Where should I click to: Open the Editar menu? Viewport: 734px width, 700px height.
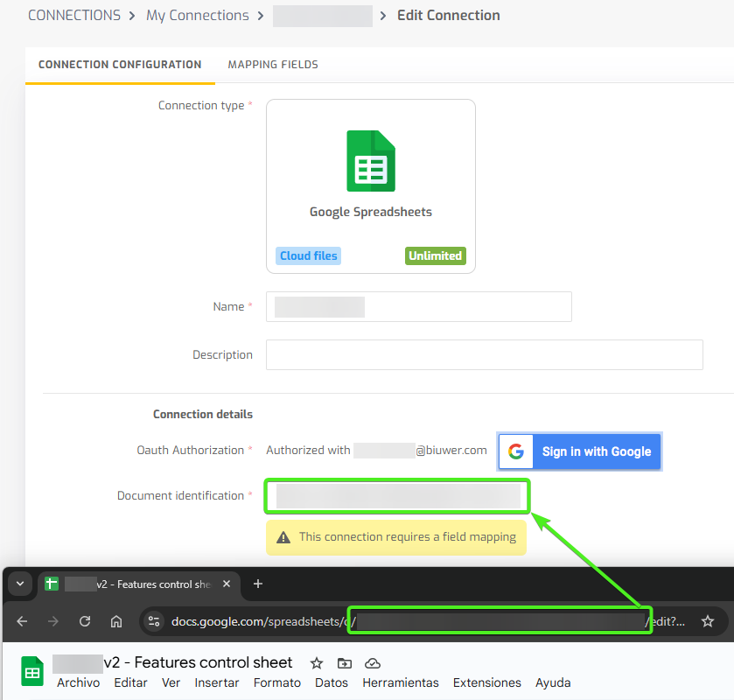tap(130, 683)
